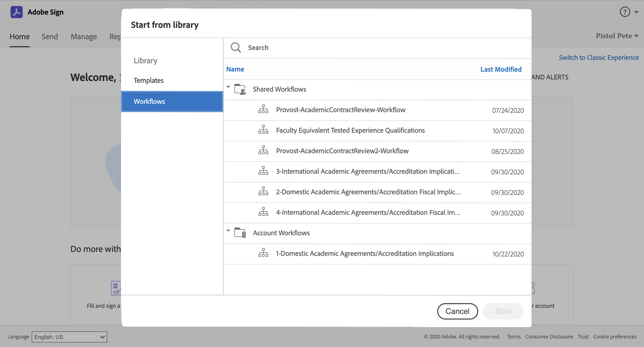Open the Pistol Pete account dropdown
Screen dimensions: 644x347
pos(617,36)
